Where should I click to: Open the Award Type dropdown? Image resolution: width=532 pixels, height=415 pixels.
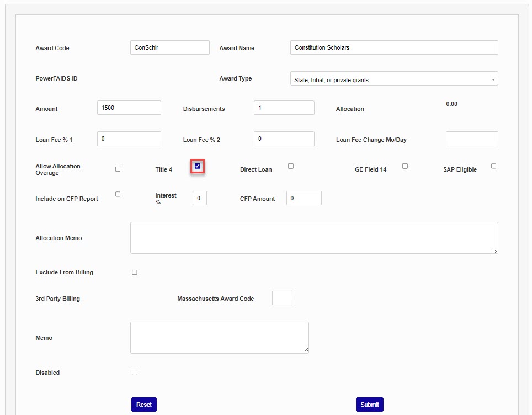coord(393,79)
